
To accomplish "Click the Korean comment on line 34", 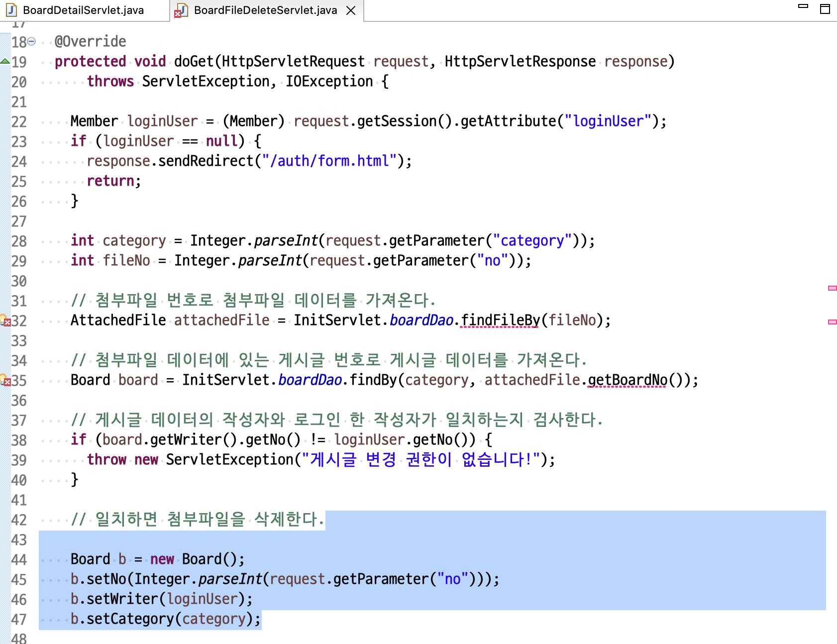I will click(x=329, y=360).
